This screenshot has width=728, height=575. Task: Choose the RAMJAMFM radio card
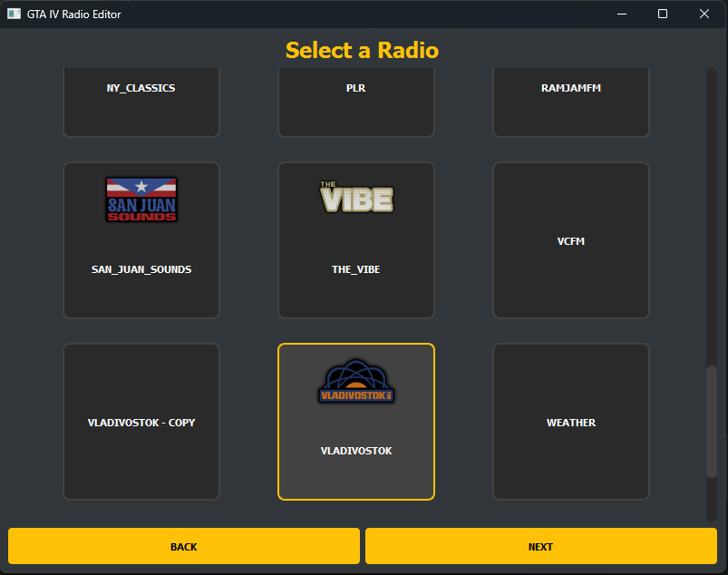tap(571, 102)
